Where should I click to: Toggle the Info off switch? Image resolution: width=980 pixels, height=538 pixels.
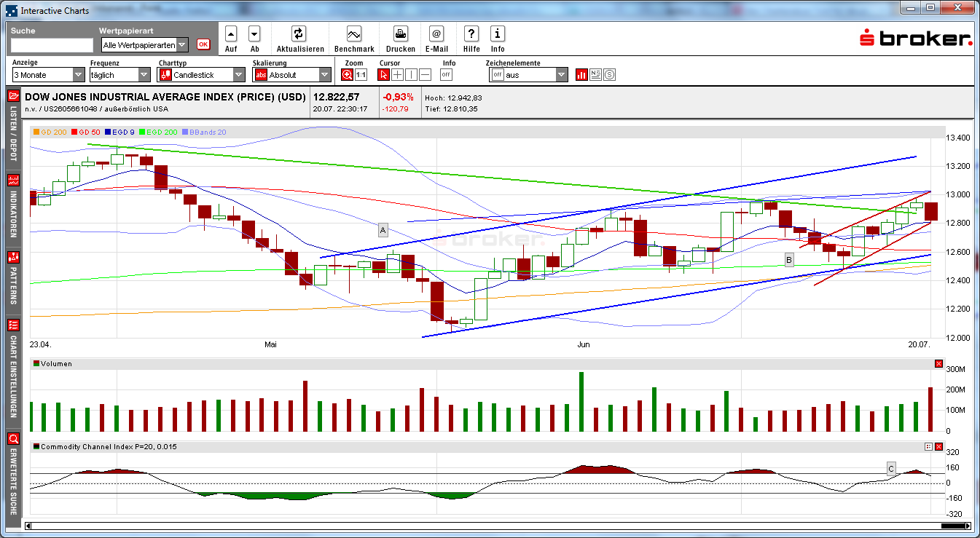[446, 74]
